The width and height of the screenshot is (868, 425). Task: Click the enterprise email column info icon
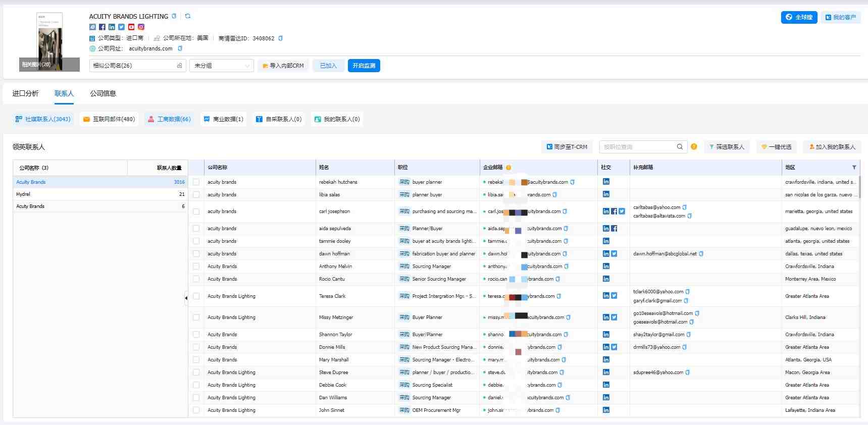coord(508,168)
